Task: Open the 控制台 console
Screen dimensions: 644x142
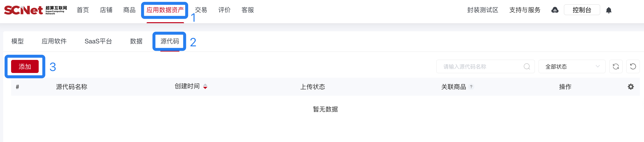Action: pyautogui.click(x=582, y=10)
